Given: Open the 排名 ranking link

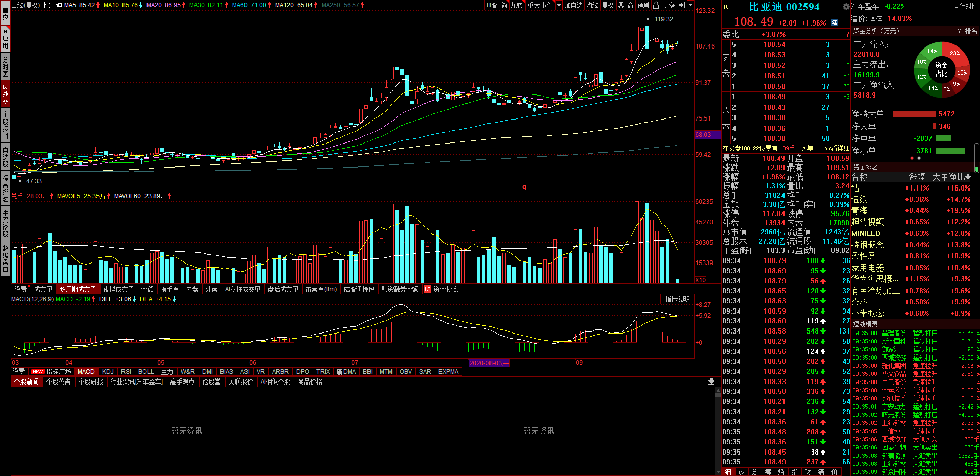Looking at the screenshot, I should [971, 31].
